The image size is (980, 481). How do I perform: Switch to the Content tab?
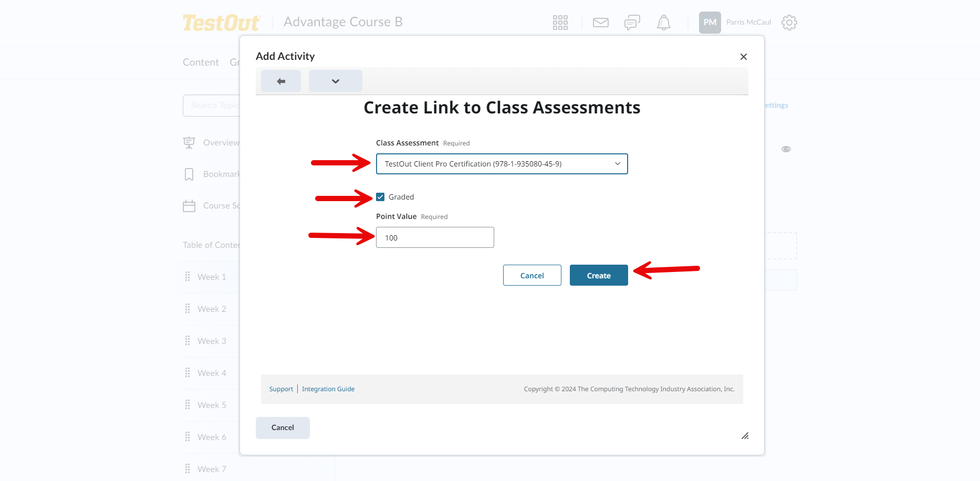coord(201,62)
